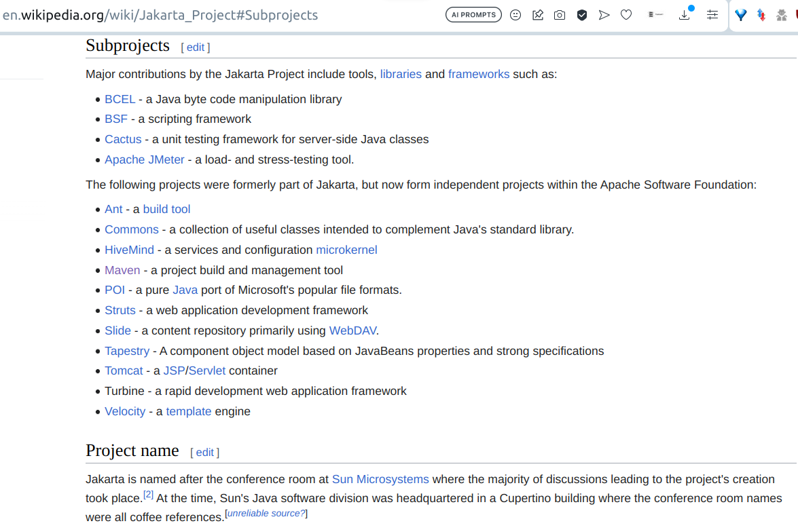Take a snapshot with the camera icon
798x532 pixels.
tap(560, 15)
